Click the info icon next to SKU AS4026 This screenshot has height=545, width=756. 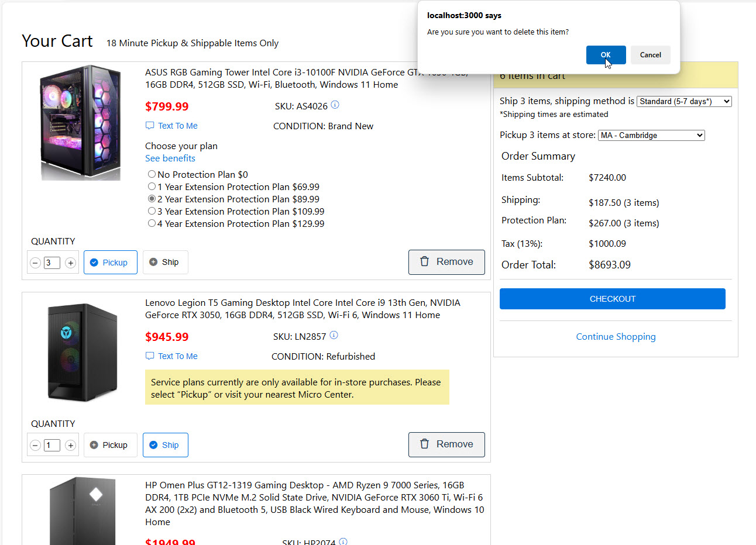(x=335, y=105)
